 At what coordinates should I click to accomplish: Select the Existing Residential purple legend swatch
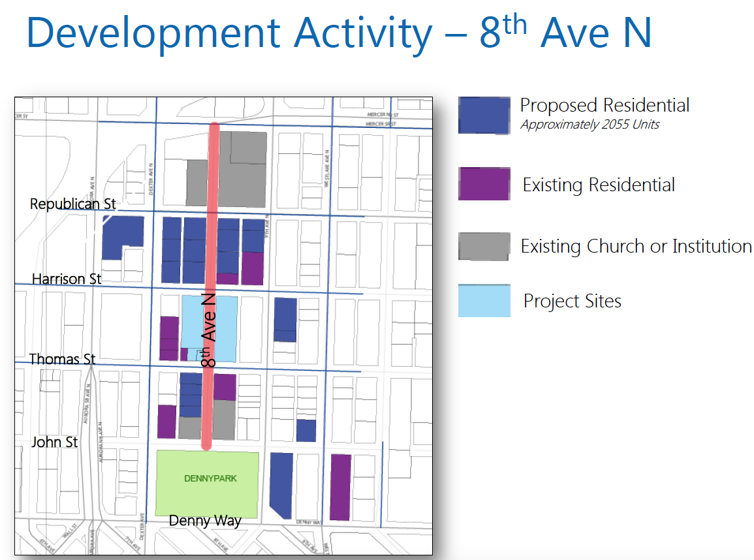point(484,184)
